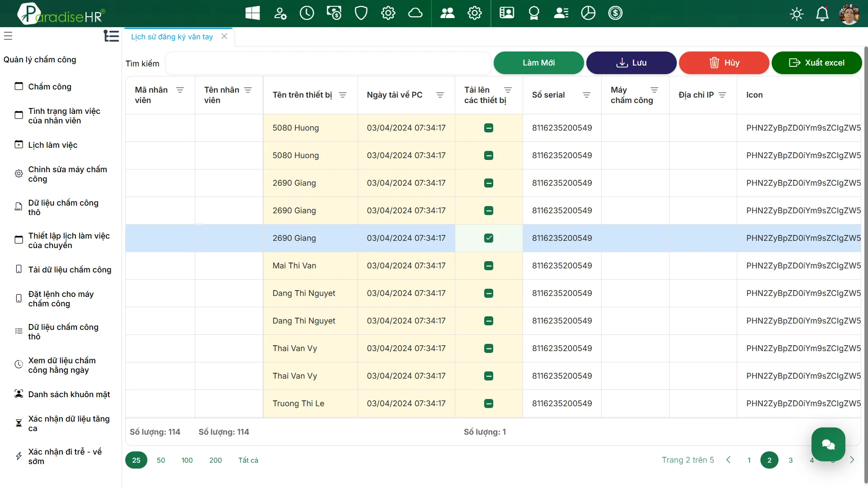The width and height of the screenshot is (868, 488).
Task: Click the Lưu save button
Action: 631,63
